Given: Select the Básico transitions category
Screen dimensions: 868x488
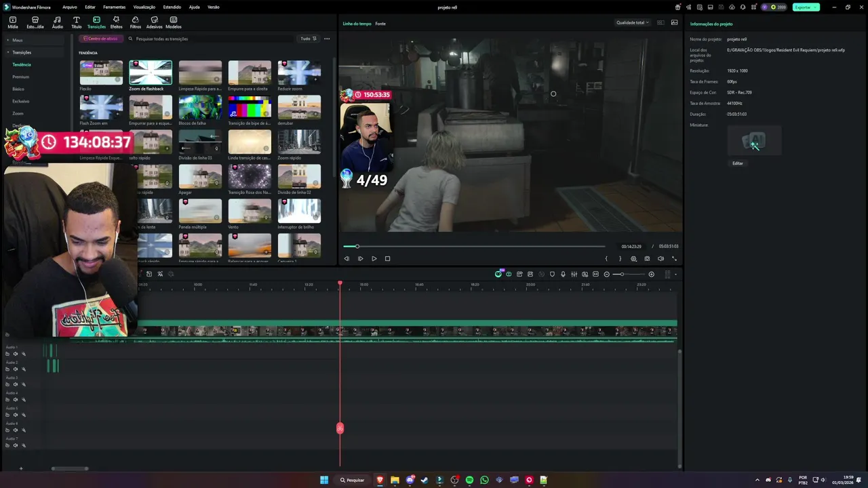Looking at the screenshot, I should (18, 89).
